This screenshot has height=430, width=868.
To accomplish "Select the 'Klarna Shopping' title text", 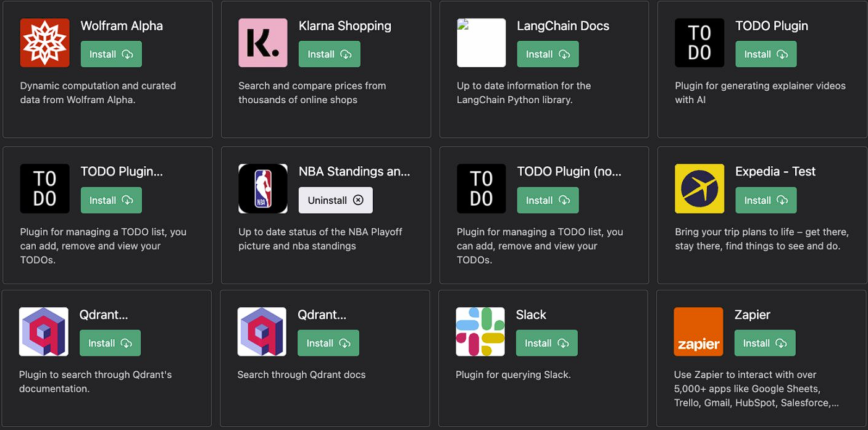I will pyautogui.click(x=345, y=26).
